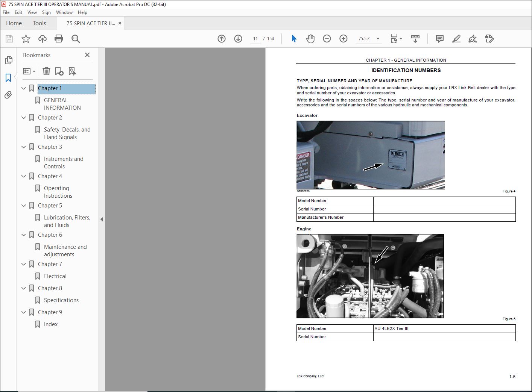Click the AU-4LE2X Tier III cell
This screenshot has height=392, width=532.
coord(444,328)
